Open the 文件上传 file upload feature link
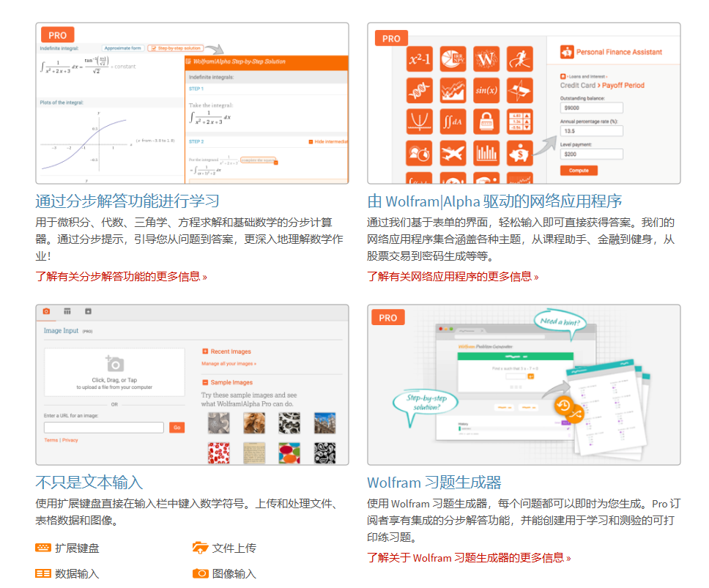 pos(224,548)
